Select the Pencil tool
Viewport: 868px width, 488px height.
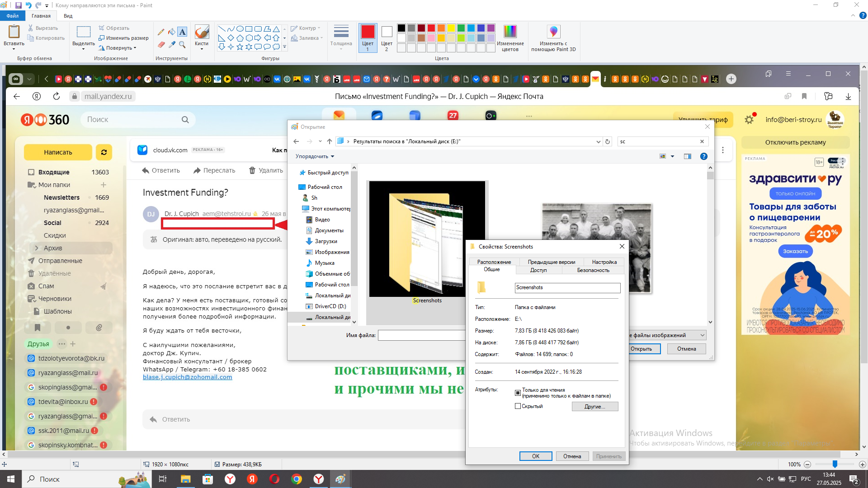pos(161,32)
